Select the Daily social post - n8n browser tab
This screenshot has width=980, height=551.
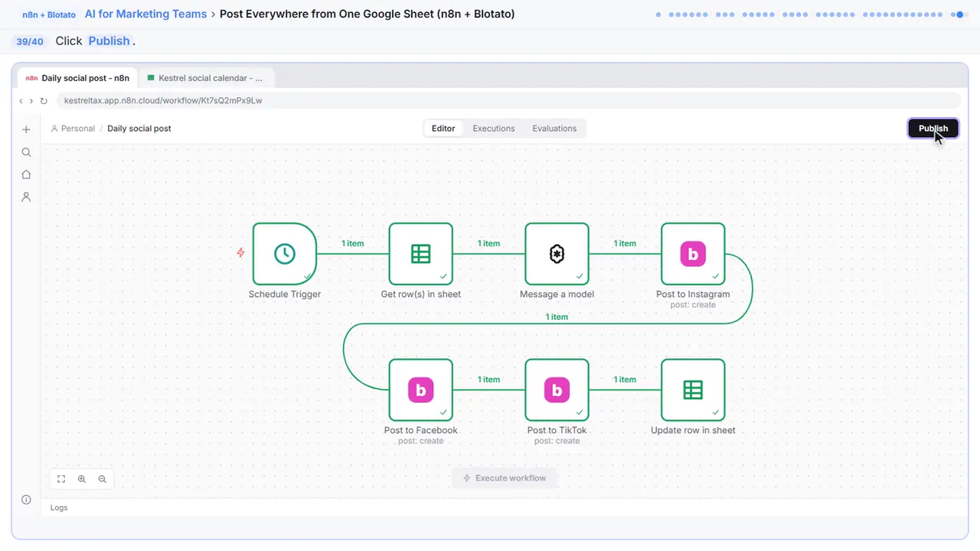click(77, 78)
